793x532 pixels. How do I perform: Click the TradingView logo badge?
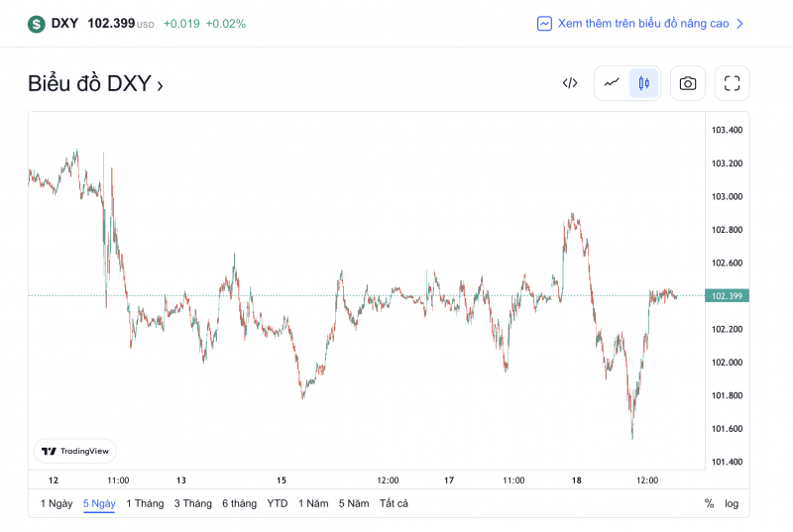coord(75,451)
